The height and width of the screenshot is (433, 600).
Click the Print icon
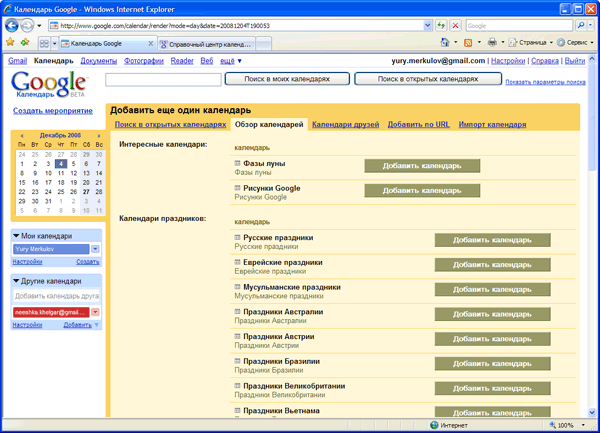click(492, 42)
